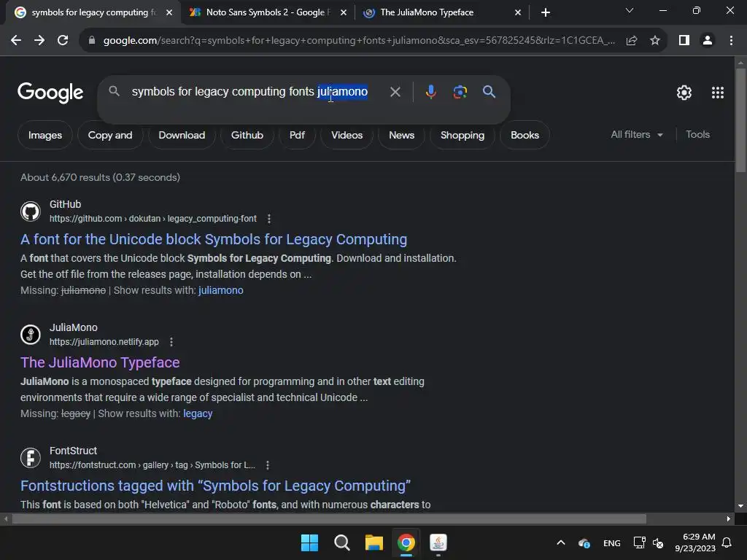
Task: Open Windows taskbar search
Action: (341, 542)
